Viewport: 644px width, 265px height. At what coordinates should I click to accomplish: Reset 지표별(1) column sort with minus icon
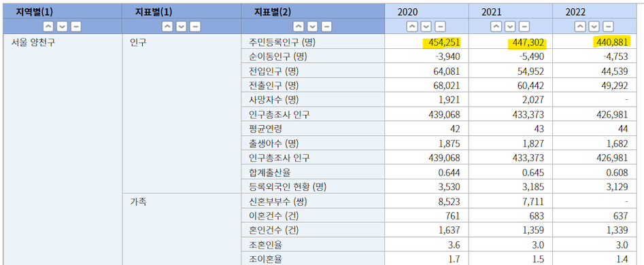pos(194,26)
